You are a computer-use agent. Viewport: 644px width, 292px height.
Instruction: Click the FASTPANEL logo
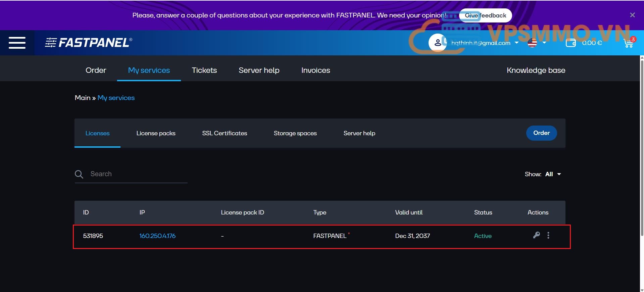[x=89, y=43]
